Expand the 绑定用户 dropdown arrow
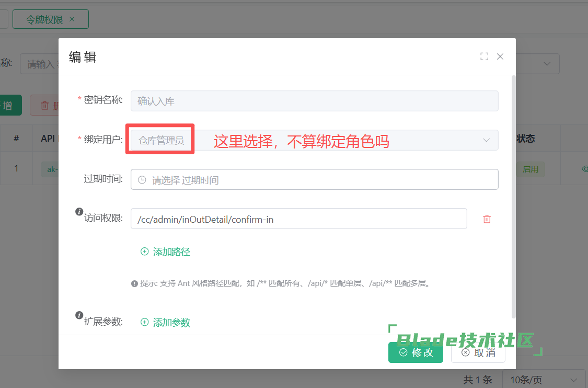 pos(486,140)
